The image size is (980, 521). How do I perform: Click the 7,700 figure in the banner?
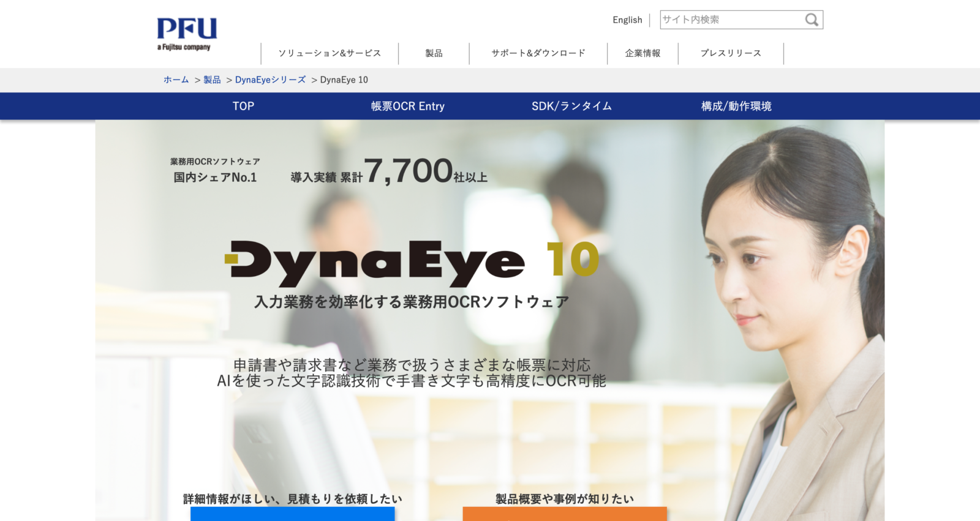(x=408, y=171)
